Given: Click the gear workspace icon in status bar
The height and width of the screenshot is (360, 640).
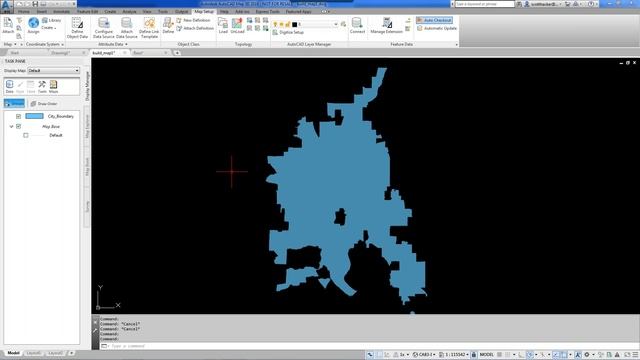Looking at the screenshot, I should (x=587, y=355).
